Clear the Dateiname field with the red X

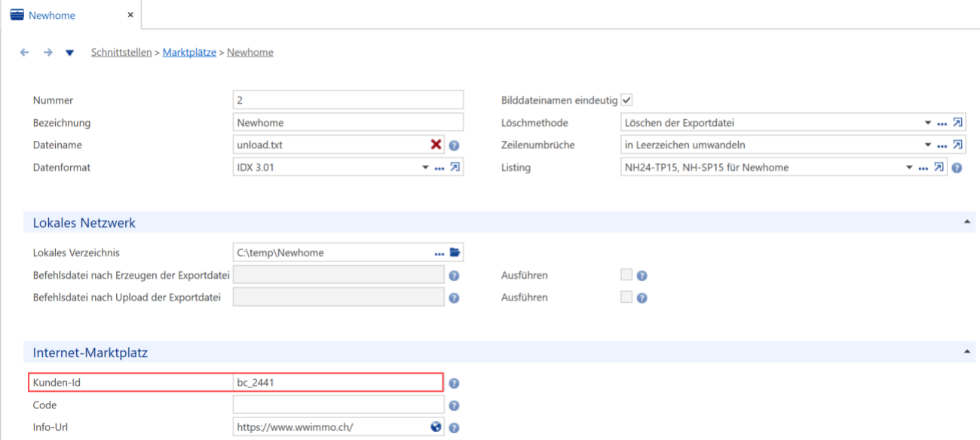[x=436, y=145]
